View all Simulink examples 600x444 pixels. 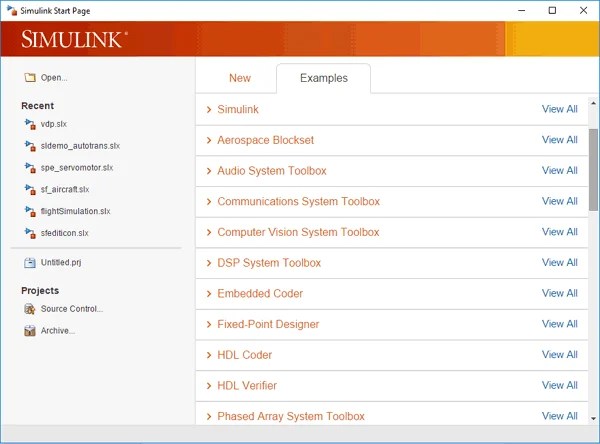point(559,109)
